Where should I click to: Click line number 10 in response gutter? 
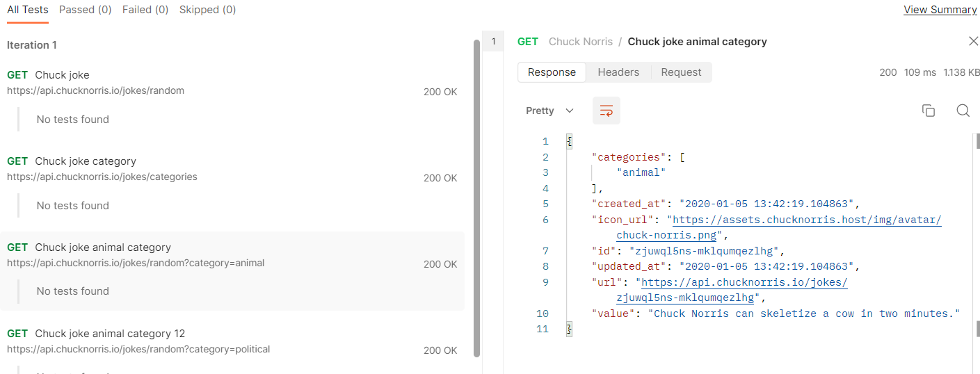coord(543,314)
